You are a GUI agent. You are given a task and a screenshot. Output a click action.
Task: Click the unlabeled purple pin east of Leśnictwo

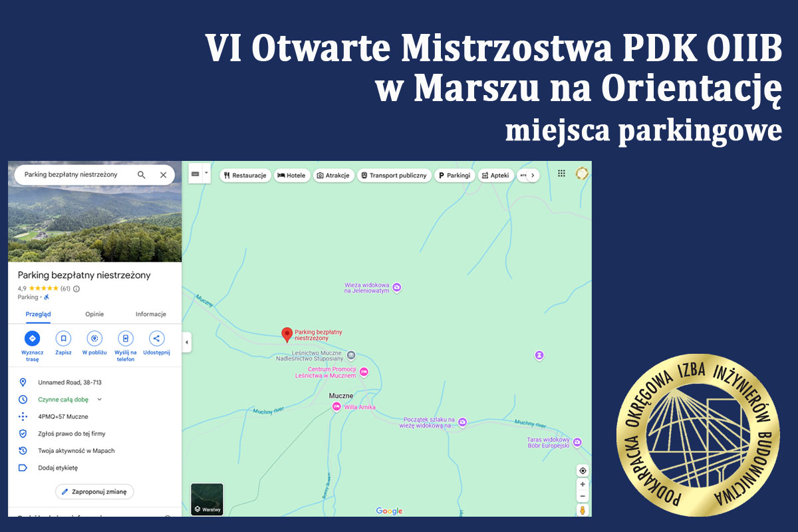(x=539, y=356)
